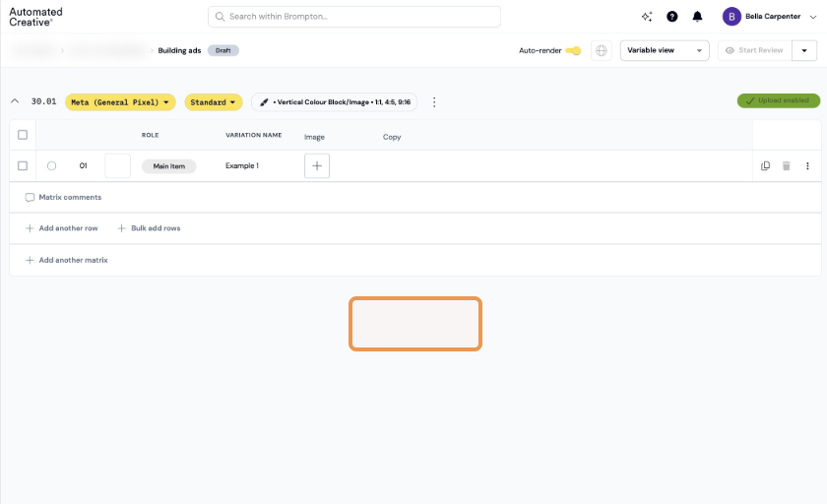
Task: Click the Image column header
Action: point(314,137)
